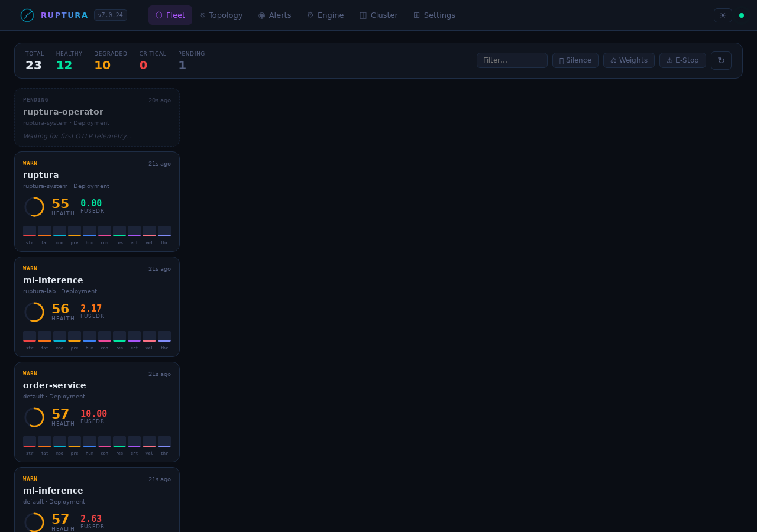The image size is (757, 532).
Task: Open the ruptura card title
Action: point(41,175)
